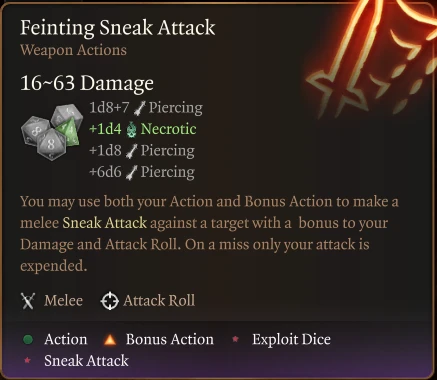Click the Feinting Sneak Attack title

118,27
